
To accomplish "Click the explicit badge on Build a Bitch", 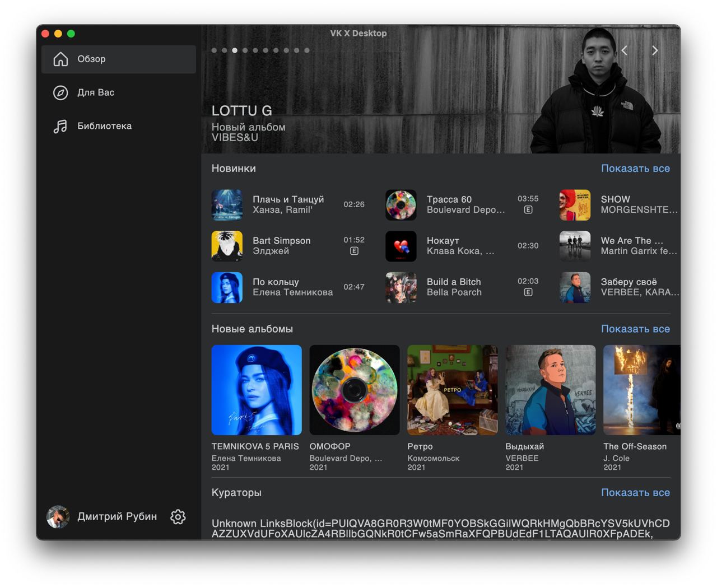I will (x=528, y=292).
